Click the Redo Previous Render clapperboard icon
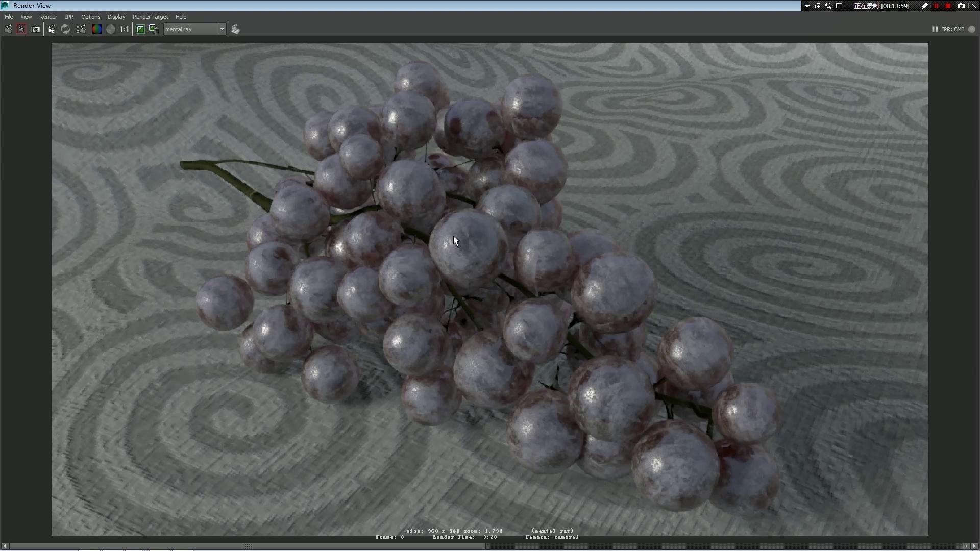980x551 pixels. coord(8,29)
